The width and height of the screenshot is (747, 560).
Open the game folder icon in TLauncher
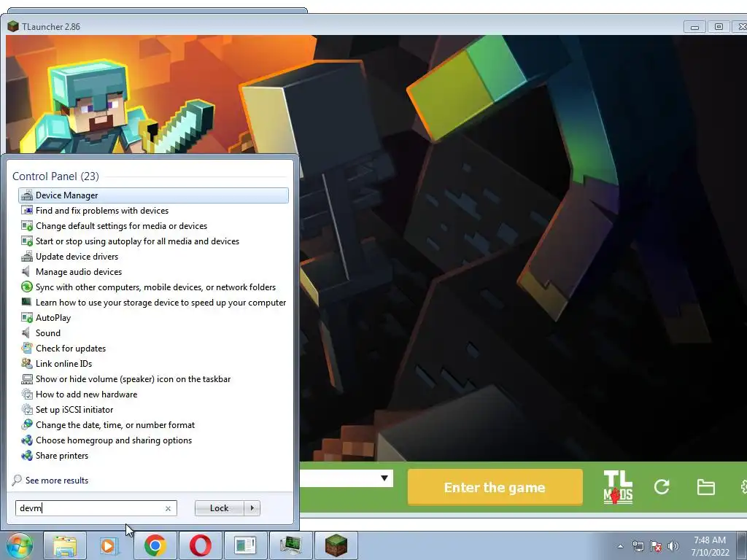pyautogui.click(x=705, y=487)
